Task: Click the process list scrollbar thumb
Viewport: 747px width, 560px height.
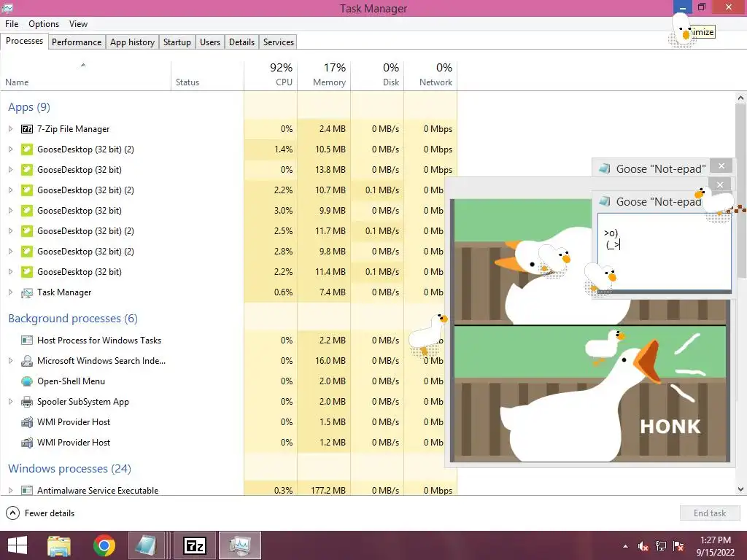Action: 741,190
